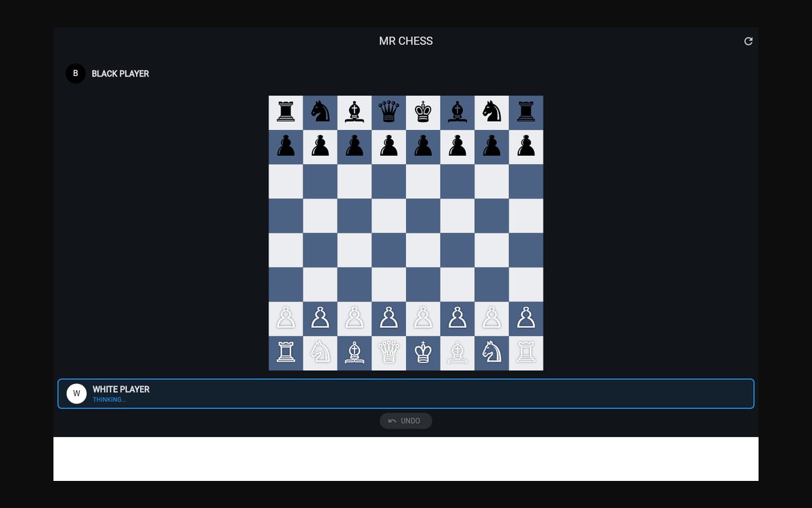Select the white pawn on d2
This screenshot has width=812, height=508.
[389, 318]
